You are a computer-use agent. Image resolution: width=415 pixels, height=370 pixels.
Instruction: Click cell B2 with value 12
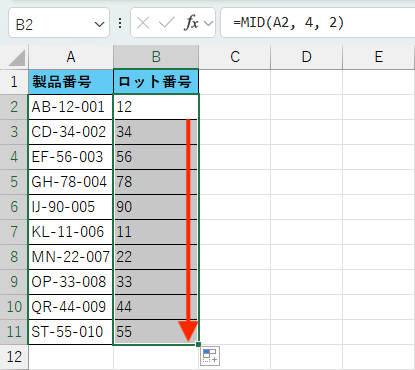pos(156,107)
